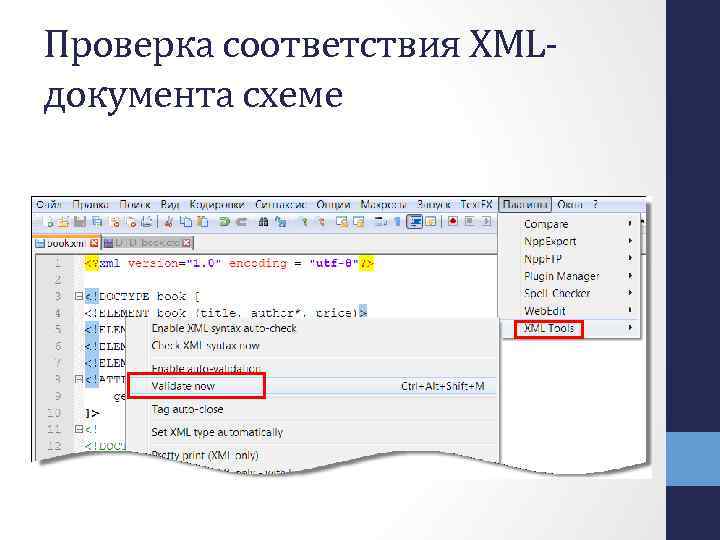The image size is (720, 540).
Task: Click the Replace toolbar icon
Action: (x=280, y=222)
